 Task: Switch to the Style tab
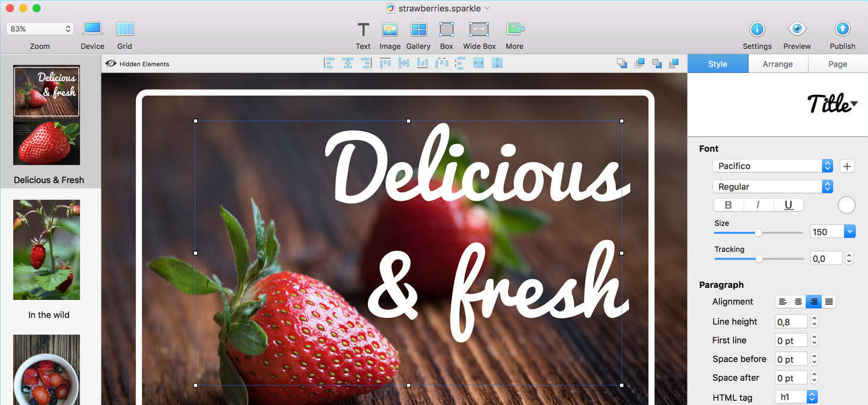click(x=718, y=64)
